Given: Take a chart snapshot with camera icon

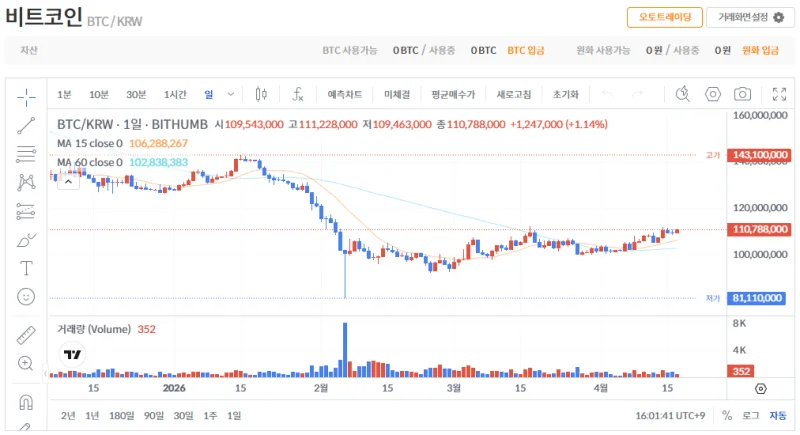Looking at the screenshot, I should coord(742,94).
